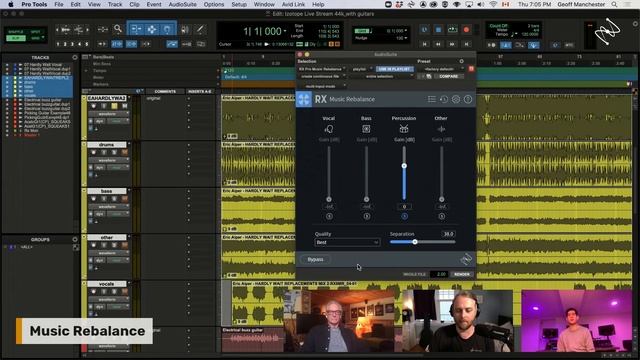Viewport: 640px width, 360px height.
Task: Click the Fast Forward transport button
Action: coord(452,44)
